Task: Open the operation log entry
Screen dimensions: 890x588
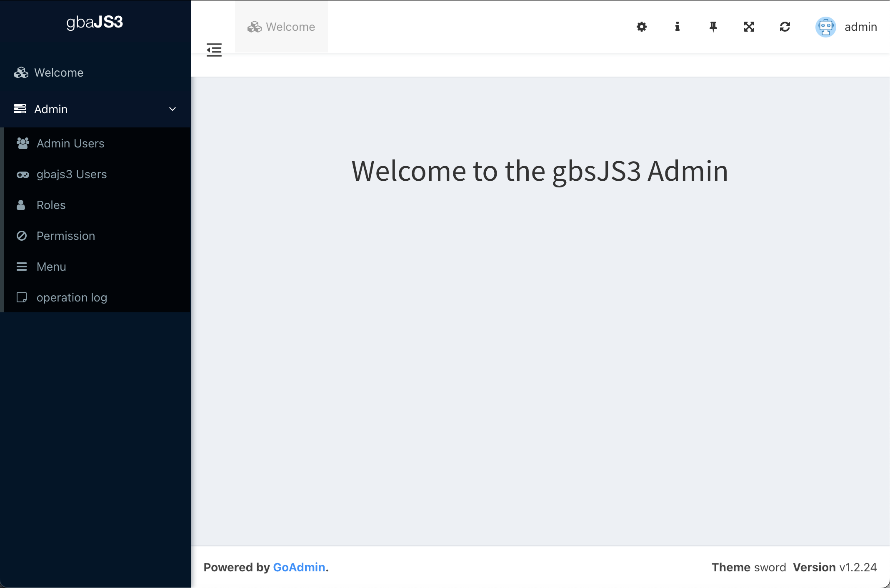Action: pyautogui.click(x=72, y=297)
